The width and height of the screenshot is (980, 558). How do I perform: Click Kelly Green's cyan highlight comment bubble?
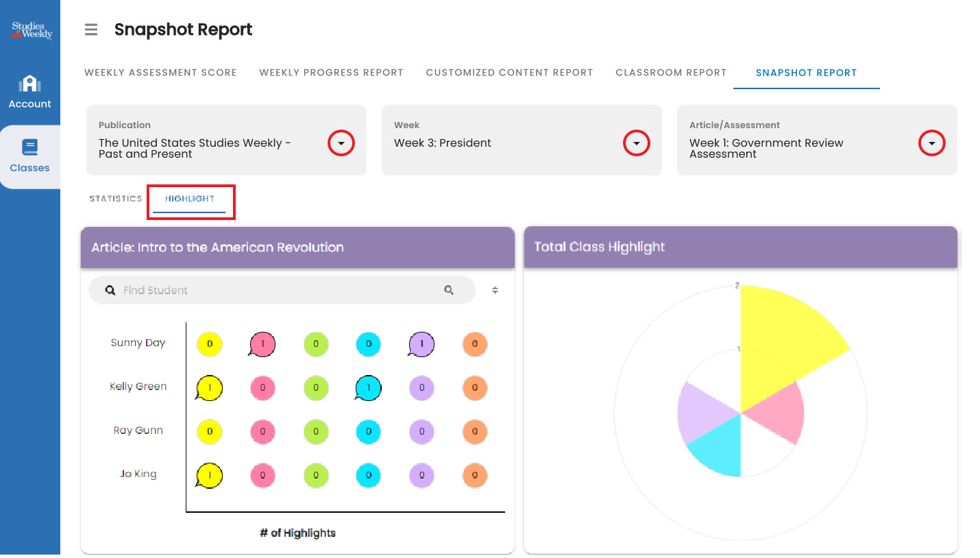(x=368, y=388)
